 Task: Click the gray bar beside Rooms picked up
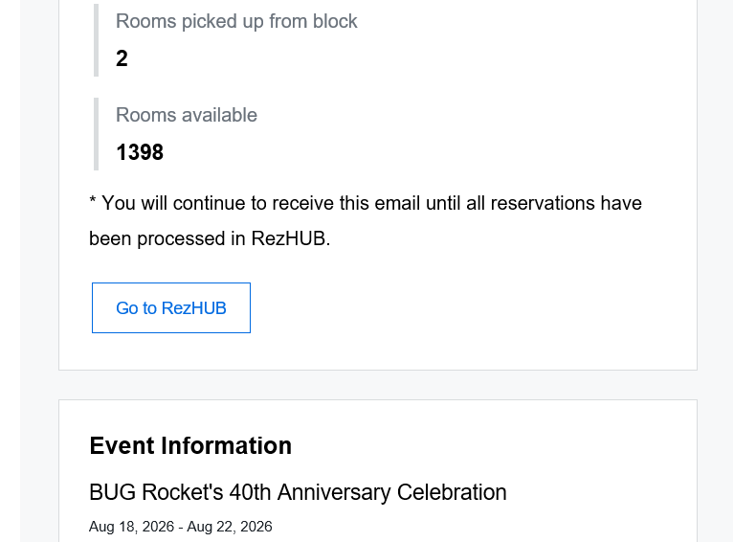(96, 40)
